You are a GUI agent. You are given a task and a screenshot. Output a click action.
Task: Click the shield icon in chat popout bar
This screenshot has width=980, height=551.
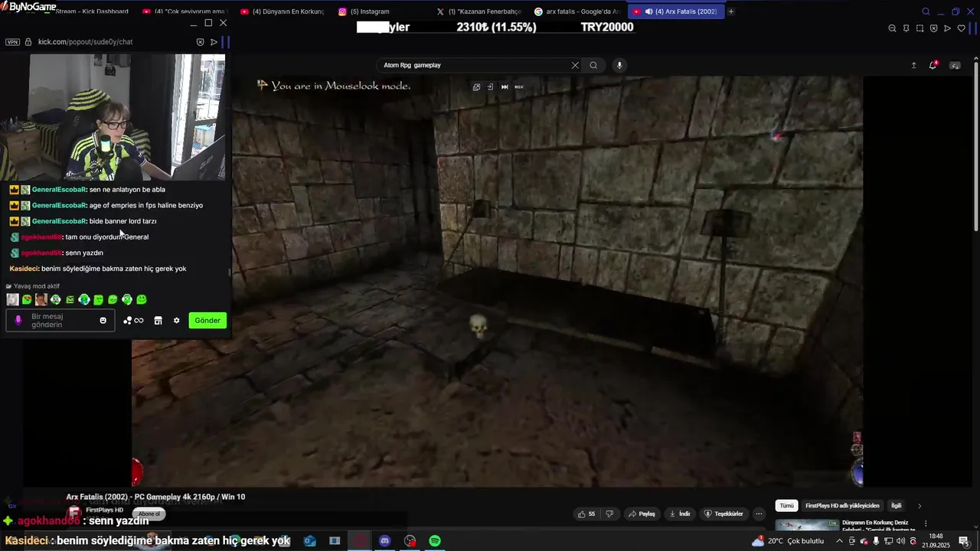[x=201, y=42]
